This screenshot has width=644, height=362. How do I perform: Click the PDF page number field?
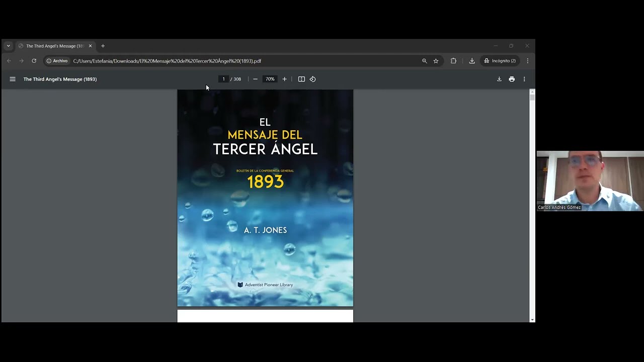[223, 79]
